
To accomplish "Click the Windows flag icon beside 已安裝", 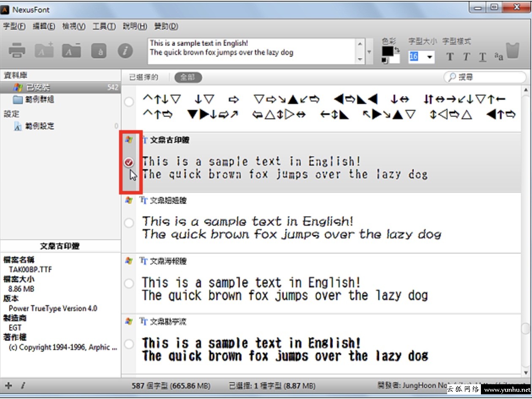I will pos(17,87).
